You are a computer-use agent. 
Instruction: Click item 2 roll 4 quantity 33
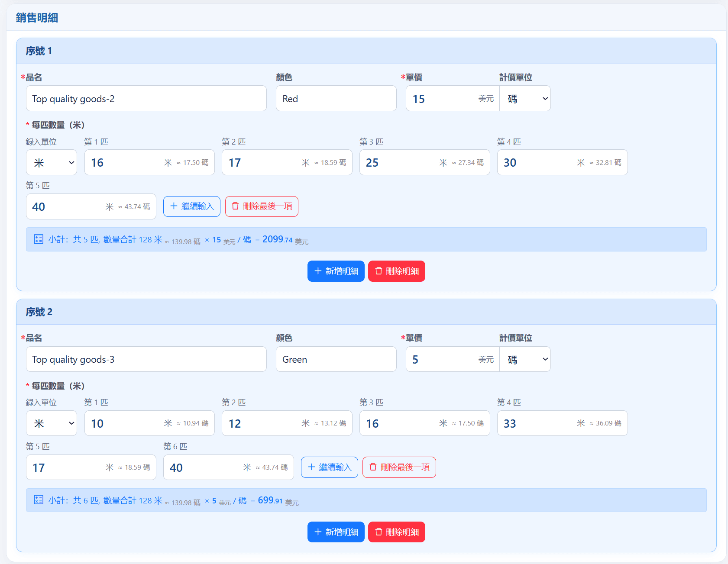tap(563, 423)
